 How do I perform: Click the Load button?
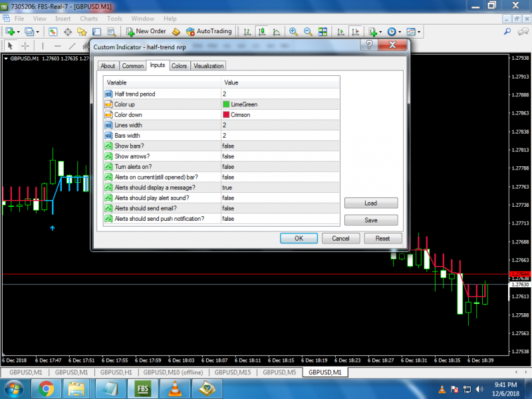(371, 203)
